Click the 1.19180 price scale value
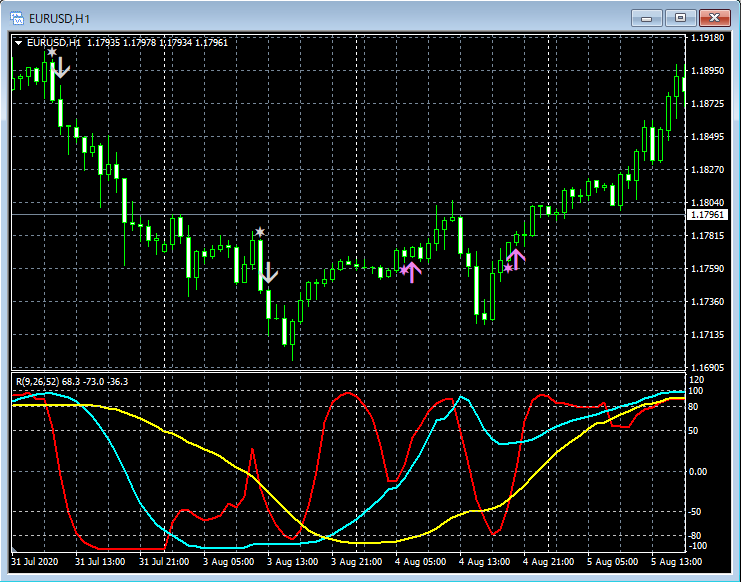Screen dimensions: 741x582 pos(707,38)
